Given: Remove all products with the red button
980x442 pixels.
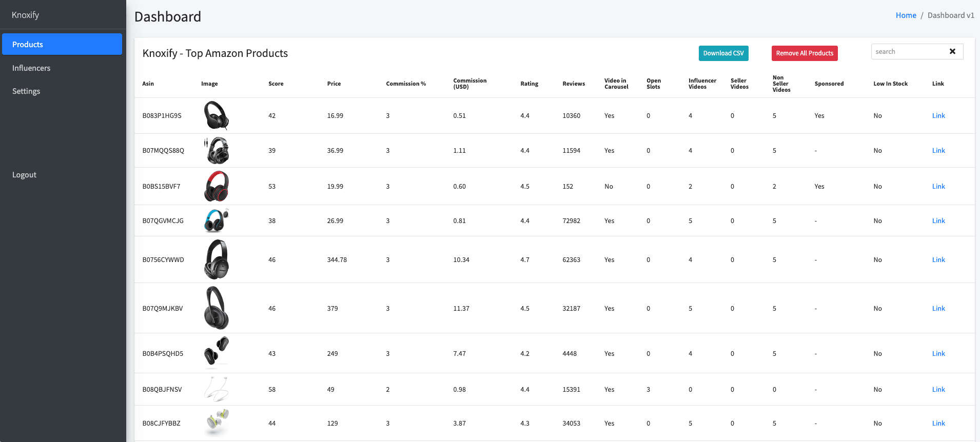Looking at the screenshot, I should (x=805, y=53).
